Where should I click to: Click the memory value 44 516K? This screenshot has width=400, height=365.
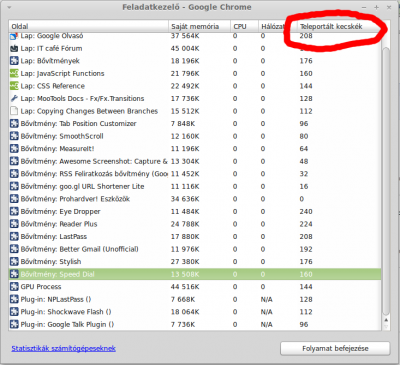pyautogui.click(x=185, y=287)
